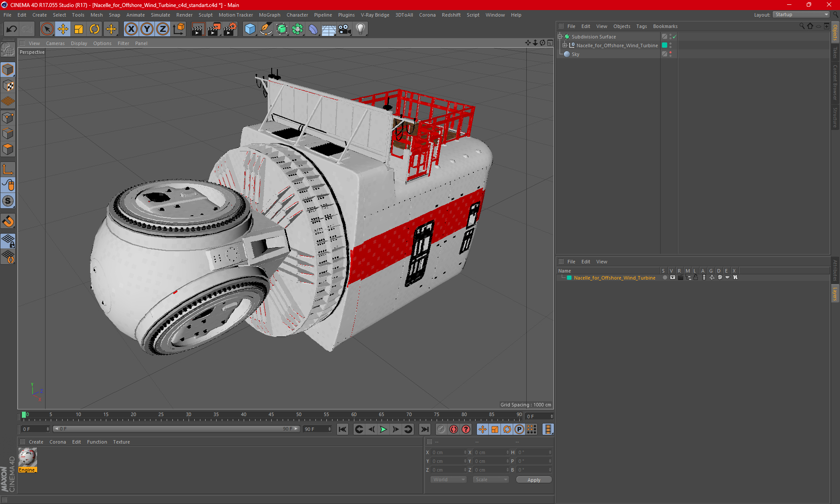
Task: Toggle Subdivision Surface enabled checkmark
Action: (675, 37)
